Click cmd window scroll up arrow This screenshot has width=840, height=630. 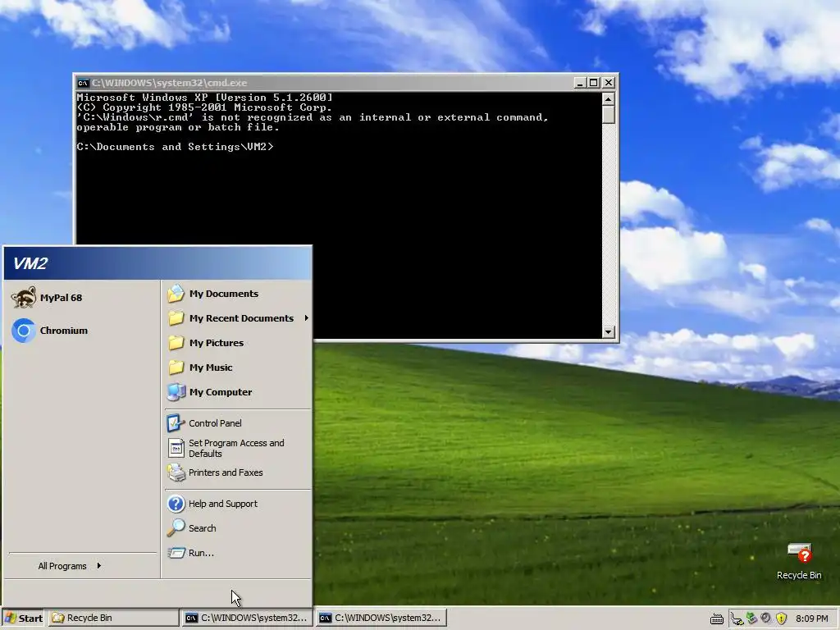click(x=608, y=98)
